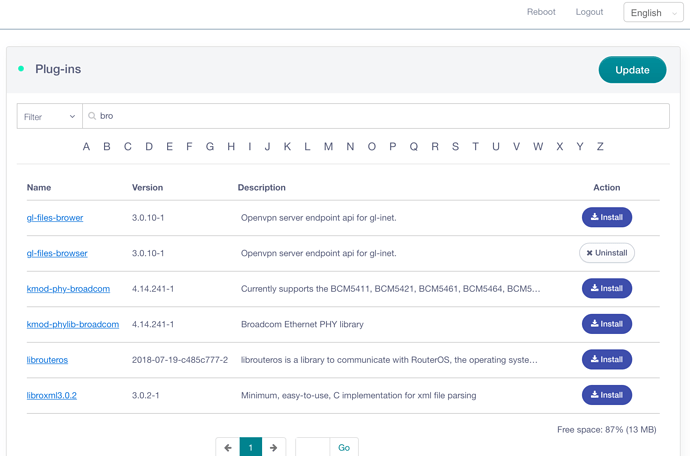Open the Filter dropdown
Screen dimensions: 690x456
[50, 117]
